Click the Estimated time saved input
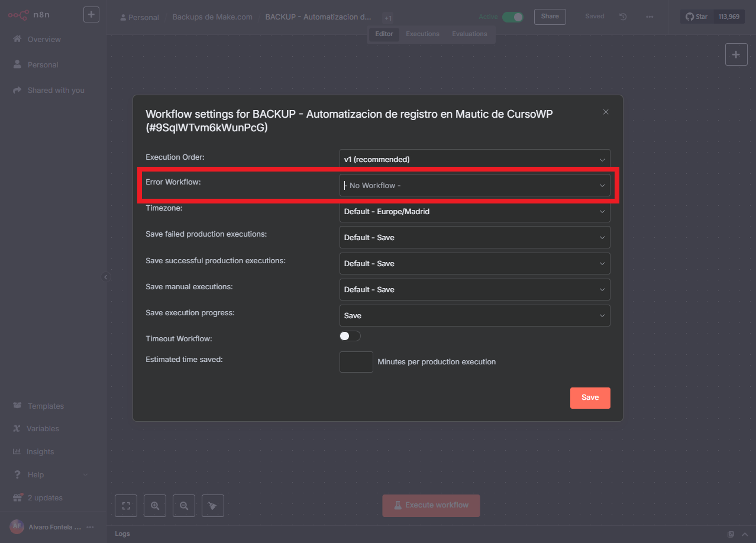The height and width of the screenshot is (543, 756). pos(356,362)
